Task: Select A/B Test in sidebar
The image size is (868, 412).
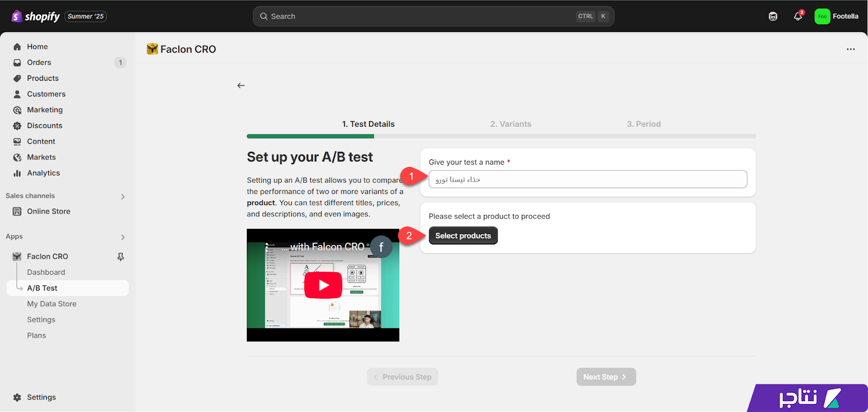Action: click(68, 288)
